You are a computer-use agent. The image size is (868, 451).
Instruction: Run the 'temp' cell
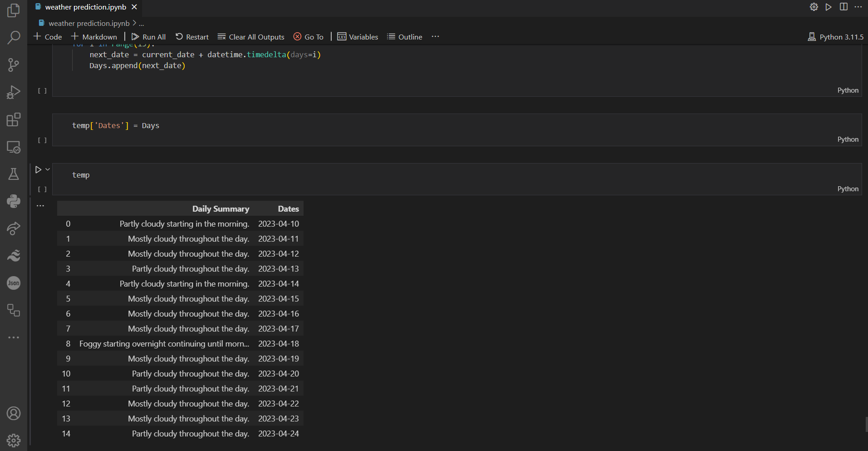(x=38, y=169)
